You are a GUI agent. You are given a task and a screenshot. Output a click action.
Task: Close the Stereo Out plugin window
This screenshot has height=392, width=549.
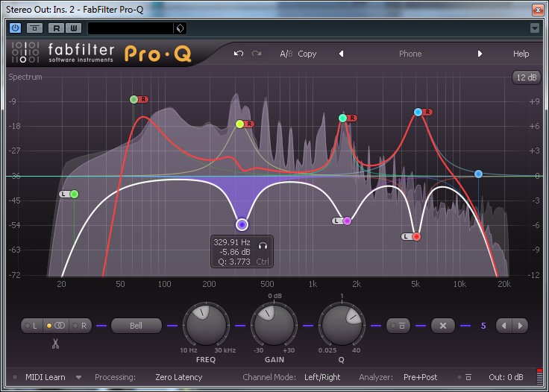pos(538,10)
